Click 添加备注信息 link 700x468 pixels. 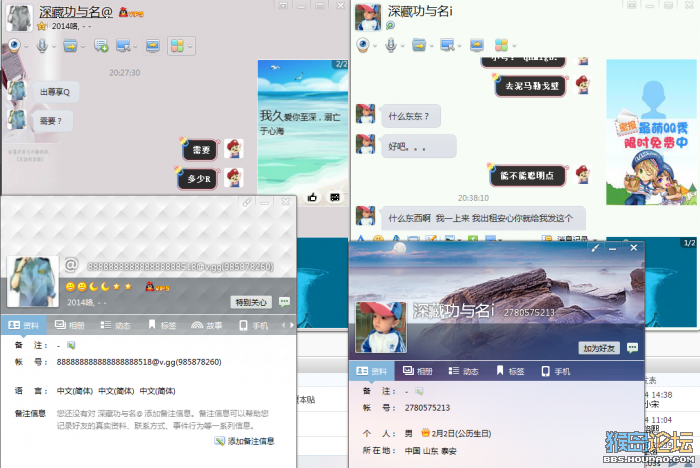(245, 441)
